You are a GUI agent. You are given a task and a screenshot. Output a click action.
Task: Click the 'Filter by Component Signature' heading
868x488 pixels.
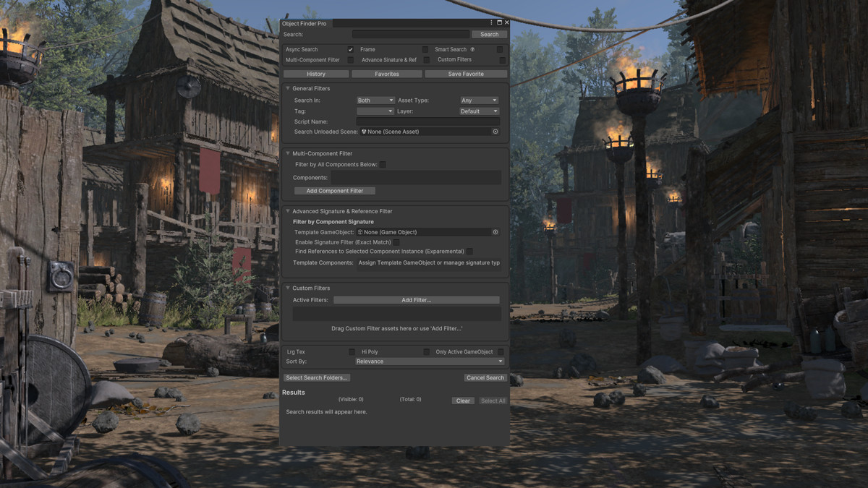[333, 222]
